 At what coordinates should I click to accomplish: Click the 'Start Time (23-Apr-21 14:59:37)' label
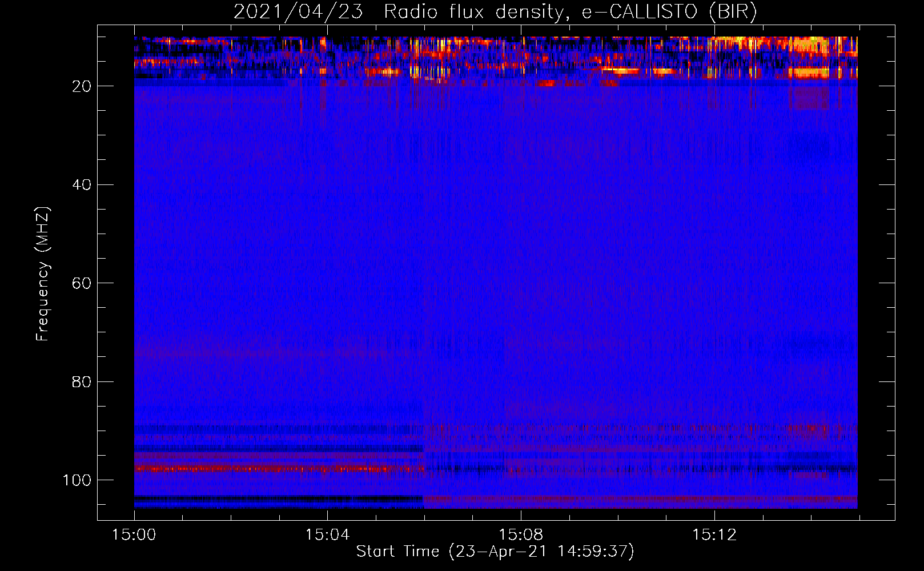[x=495, y=552]
